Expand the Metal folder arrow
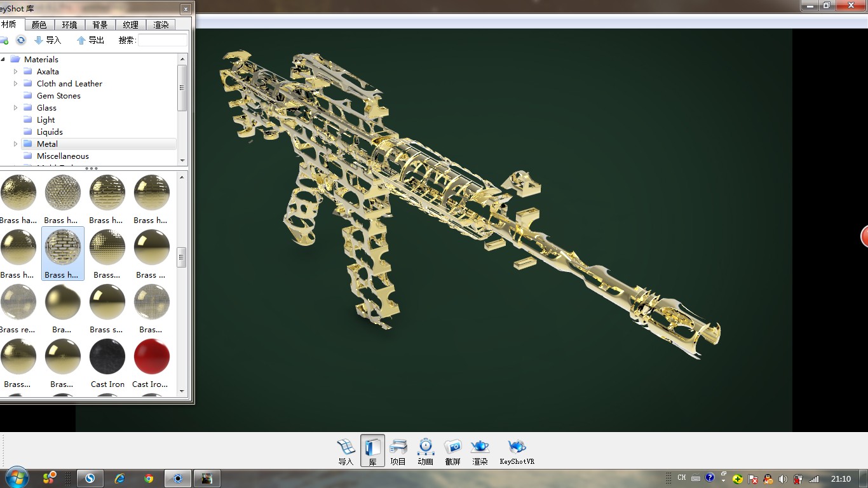 [16, 144]
